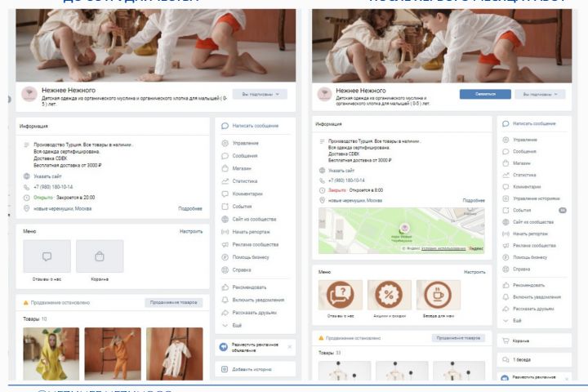Open 'Сообщения' bubble icon in left page sidebar
The width and height of the screenshot is (588, 392).
pyautogui.click(x=225, y=156)
